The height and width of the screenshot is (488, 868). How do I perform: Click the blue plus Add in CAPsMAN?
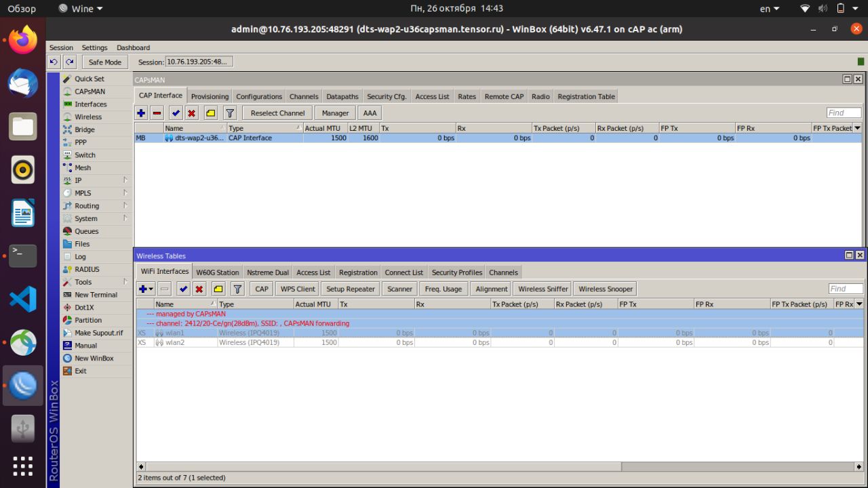(141, 113)
